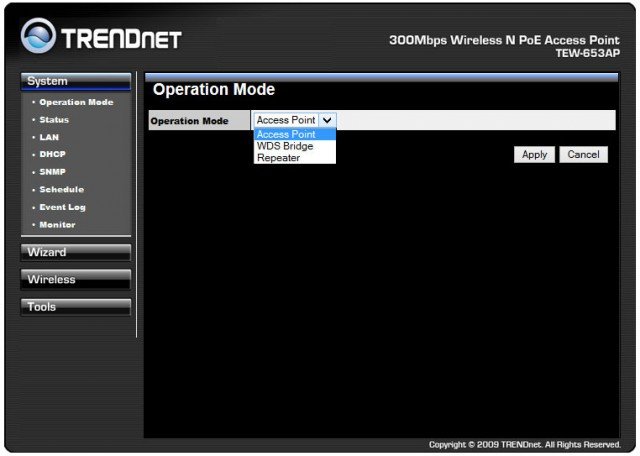640x456 pixels.
Task: Open the Schedule page
Action: pos(61,190)
